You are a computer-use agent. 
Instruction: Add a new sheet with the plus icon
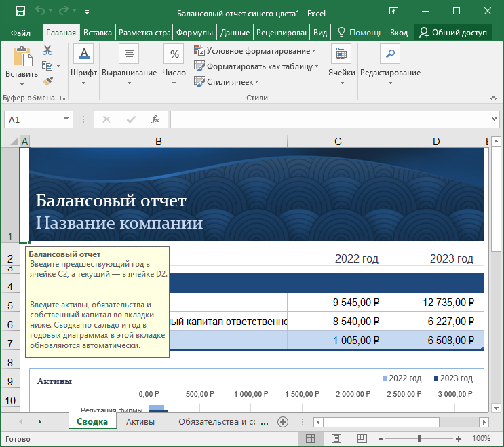click(x=283, y=422)
